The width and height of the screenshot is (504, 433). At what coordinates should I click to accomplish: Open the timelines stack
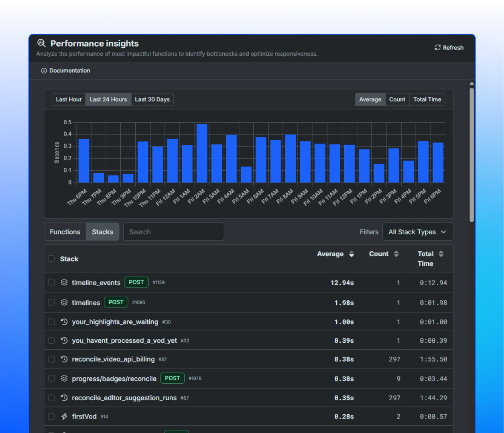(86, 303)
